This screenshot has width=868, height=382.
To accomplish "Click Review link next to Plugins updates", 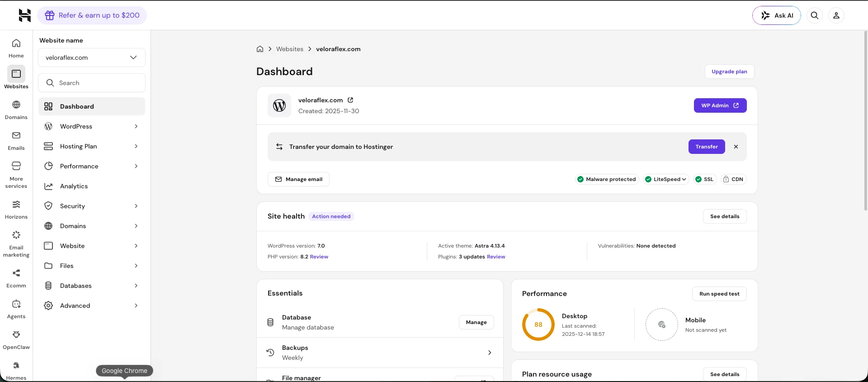I will (x=496, y=257).
